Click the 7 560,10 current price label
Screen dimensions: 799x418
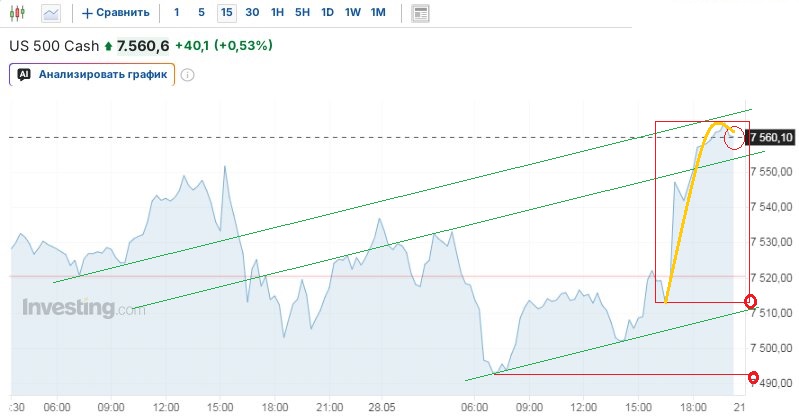coord(770,138)
